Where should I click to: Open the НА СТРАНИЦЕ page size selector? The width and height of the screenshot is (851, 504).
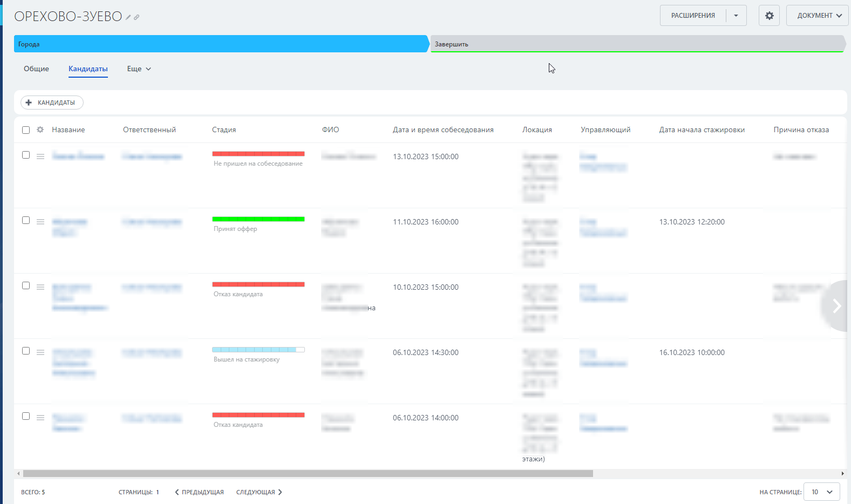tap(822, 492)
